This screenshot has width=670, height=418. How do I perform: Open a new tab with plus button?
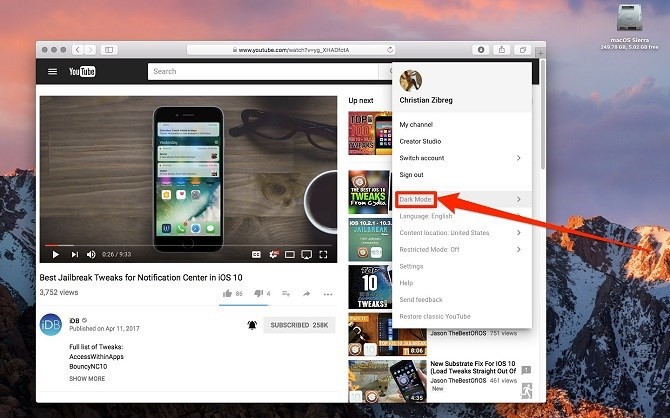pyautogui.click(x=541, y=53)
